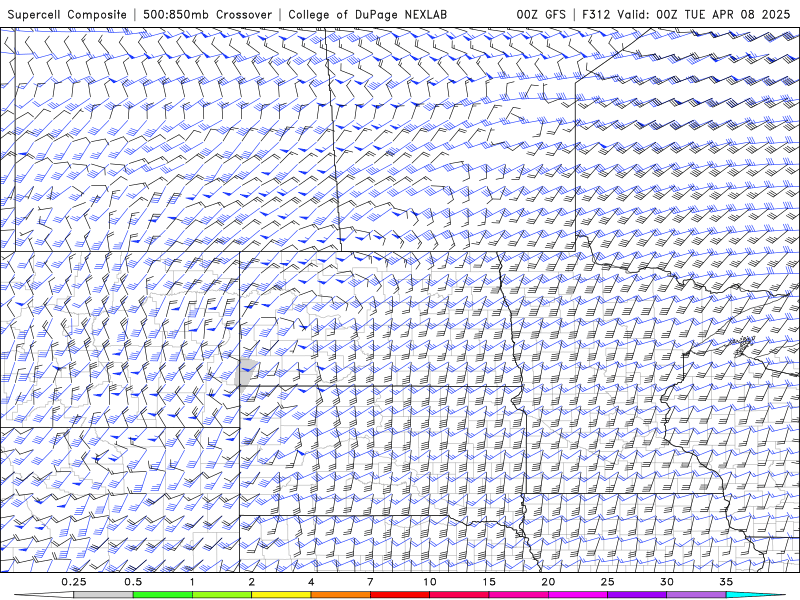Screen dimensions: 800x600
Task: Click the '1' color scale label
Action: (192, 582)
